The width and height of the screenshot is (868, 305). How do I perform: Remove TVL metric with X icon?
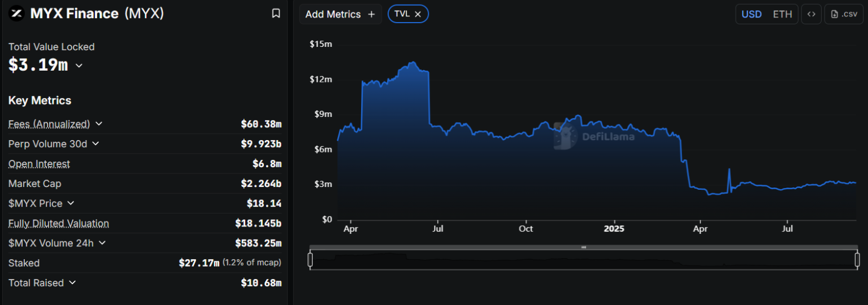click(x=418, y=14)
